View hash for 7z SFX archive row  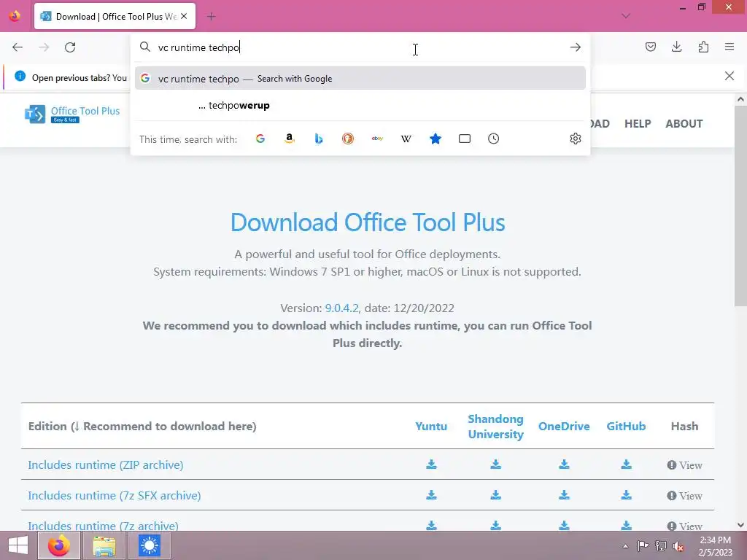(x=684, y=496)
